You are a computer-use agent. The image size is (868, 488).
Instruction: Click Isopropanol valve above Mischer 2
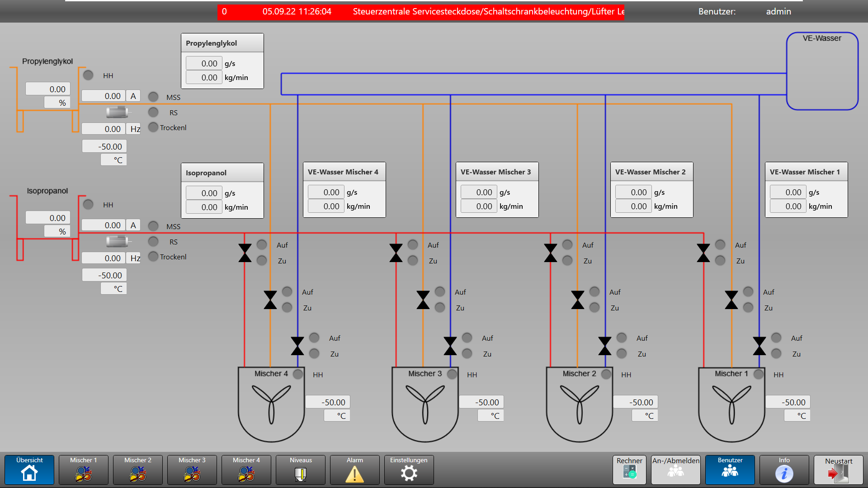[551, 253]
